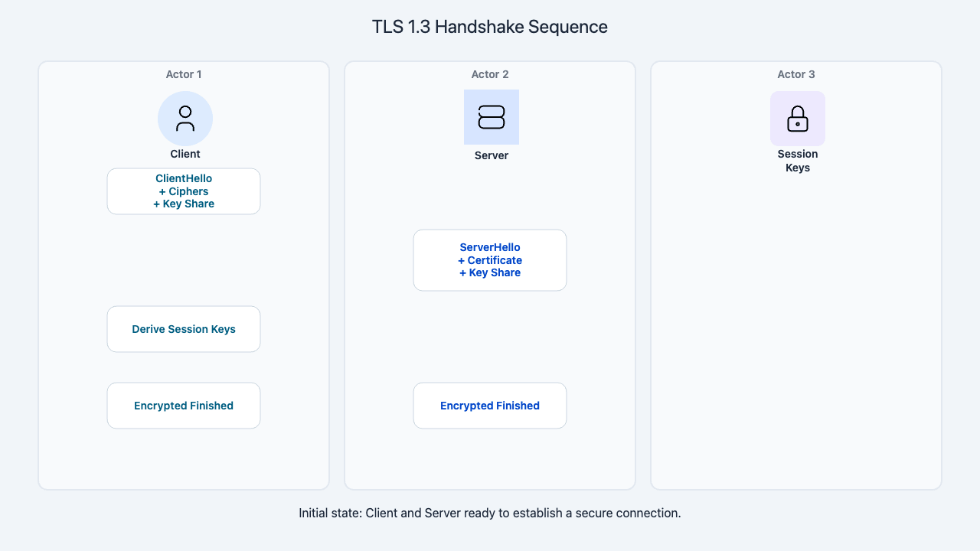Image resolution: width=980 pixels, height=551 pixels.
Task: Click the Client person icon
Action: [x=185, y=119]
